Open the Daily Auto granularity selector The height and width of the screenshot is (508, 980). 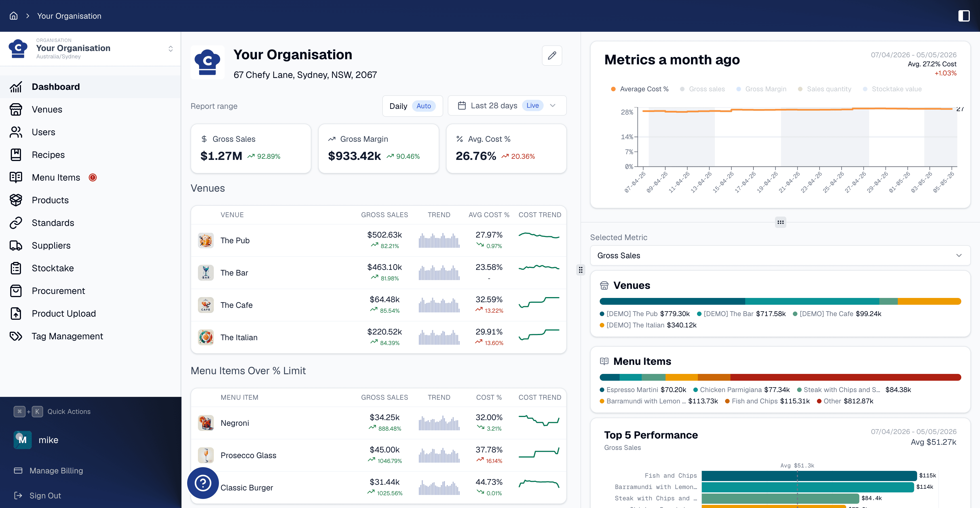pyautogui.click(x=412, y=106)
